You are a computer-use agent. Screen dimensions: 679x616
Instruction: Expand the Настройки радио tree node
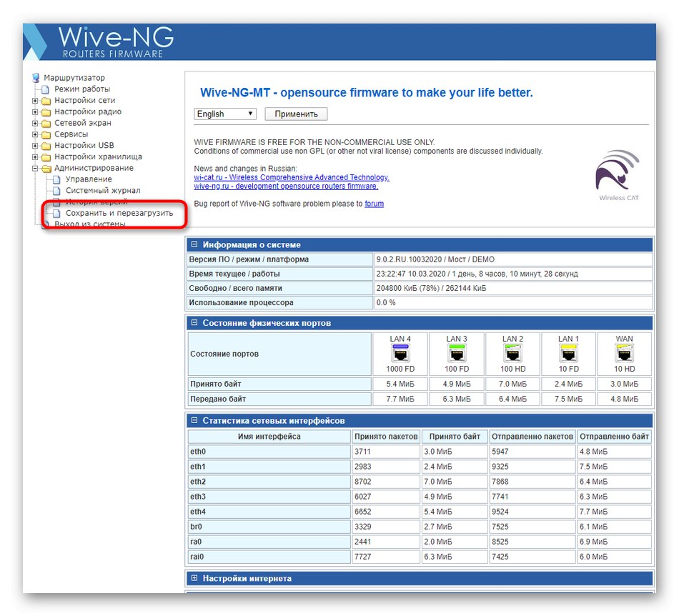click(x=35, y=111)
